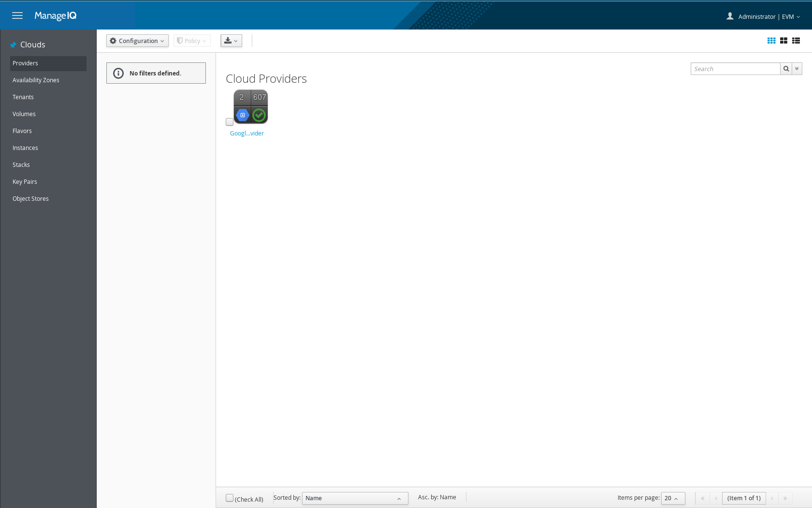This screenshot has height=508, width=812.
Task: Switch to list view
Action: [796, 41]
